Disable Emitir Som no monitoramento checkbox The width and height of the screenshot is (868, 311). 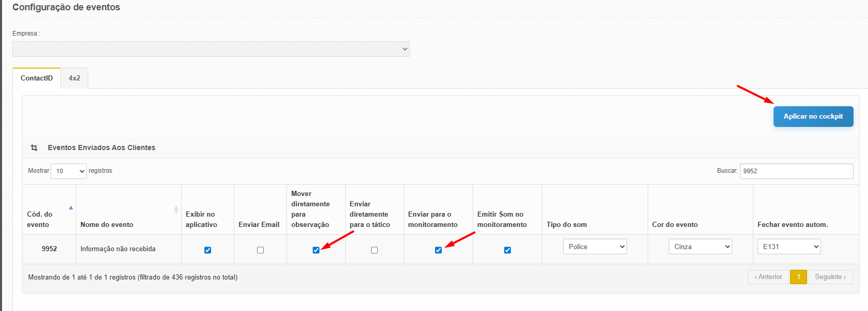507,250
